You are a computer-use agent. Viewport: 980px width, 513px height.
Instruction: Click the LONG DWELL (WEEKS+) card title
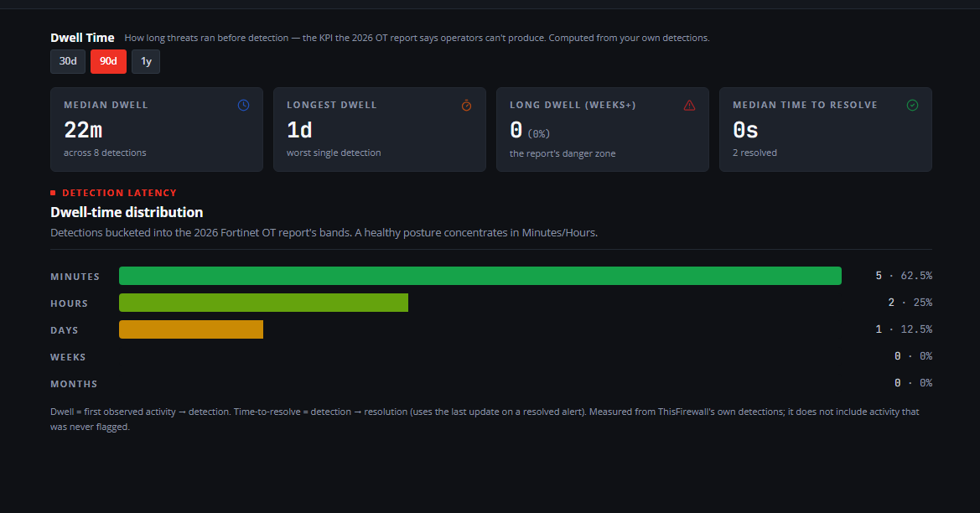click(573, 105)
